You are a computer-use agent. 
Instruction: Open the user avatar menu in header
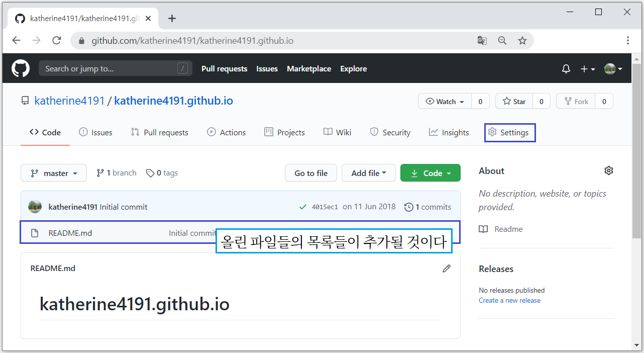(613, 69)
